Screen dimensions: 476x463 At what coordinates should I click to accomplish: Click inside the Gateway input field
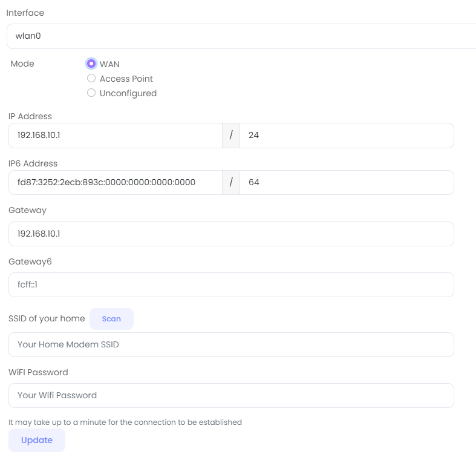231,234
